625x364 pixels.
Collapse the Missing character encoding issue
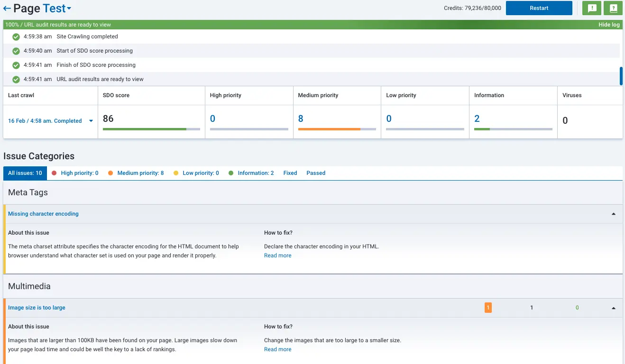(x=613, y=214)
